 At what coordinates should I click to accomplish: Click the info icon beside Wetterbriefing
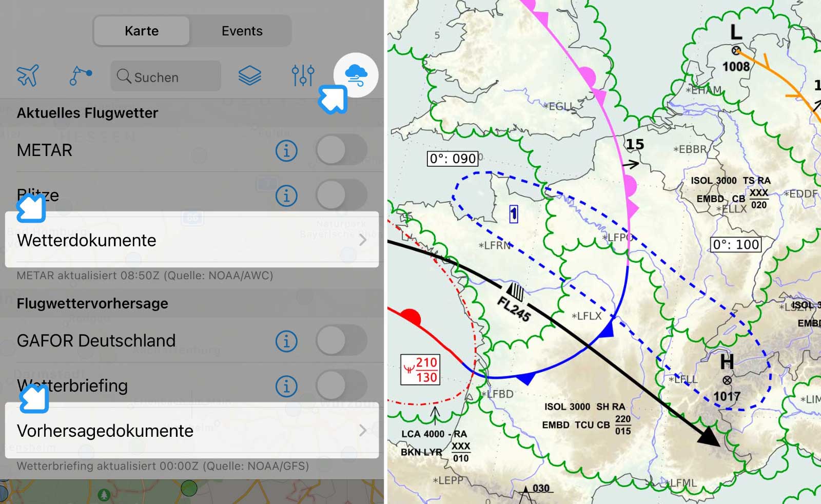click(x=287, y=385)
